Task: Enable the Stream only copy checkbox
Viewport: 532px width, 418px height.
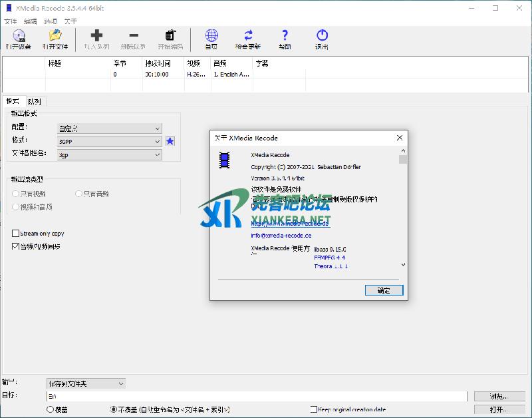Action: coord(16,234)
